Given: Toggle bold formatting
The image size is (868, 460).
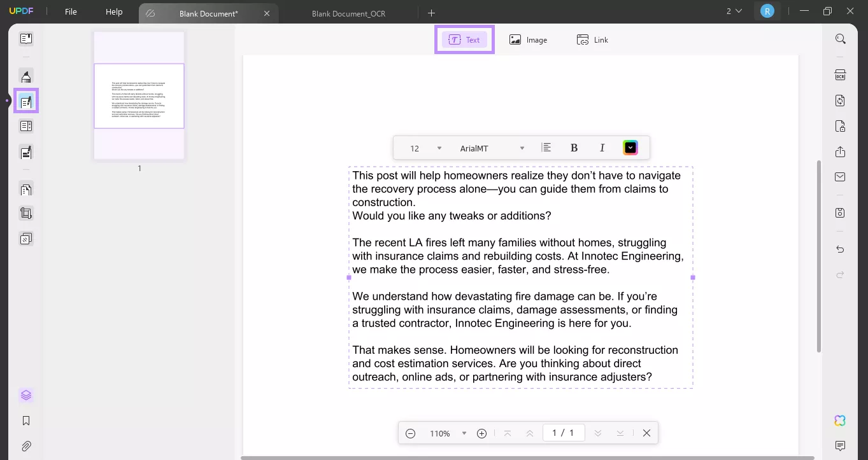Looking at the screenshot, I should coord(574,148).
